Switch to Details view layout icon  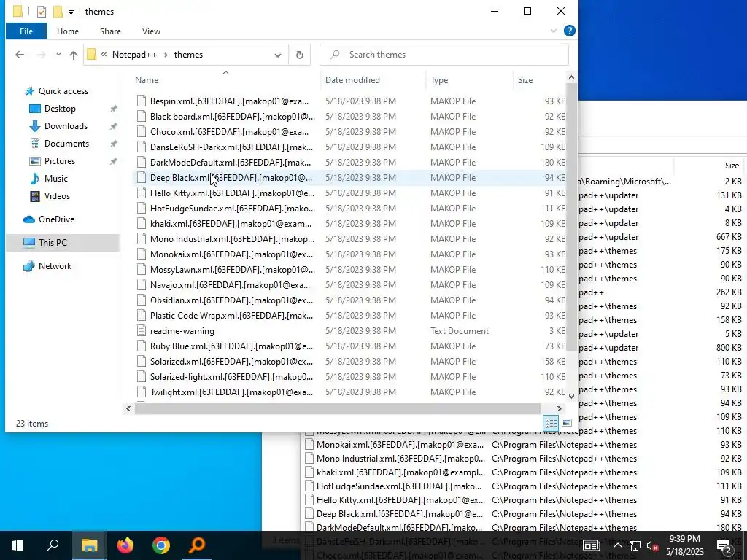551,423
